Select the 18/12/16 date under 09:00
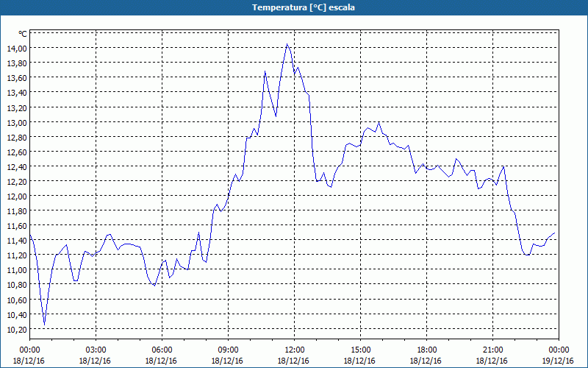Image resolution: width=588 pixels, height=368 pixels. point(228,361)
